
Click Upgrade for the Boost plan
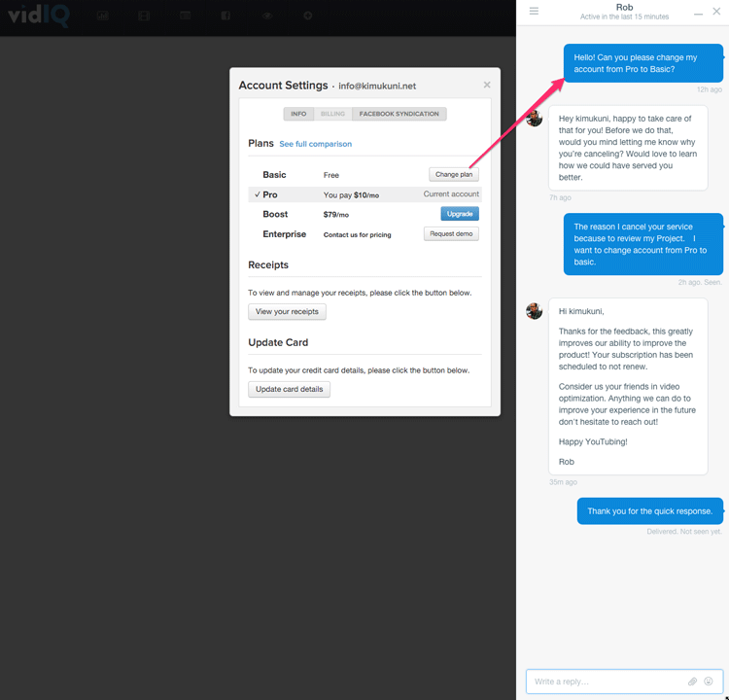point(460,214)
